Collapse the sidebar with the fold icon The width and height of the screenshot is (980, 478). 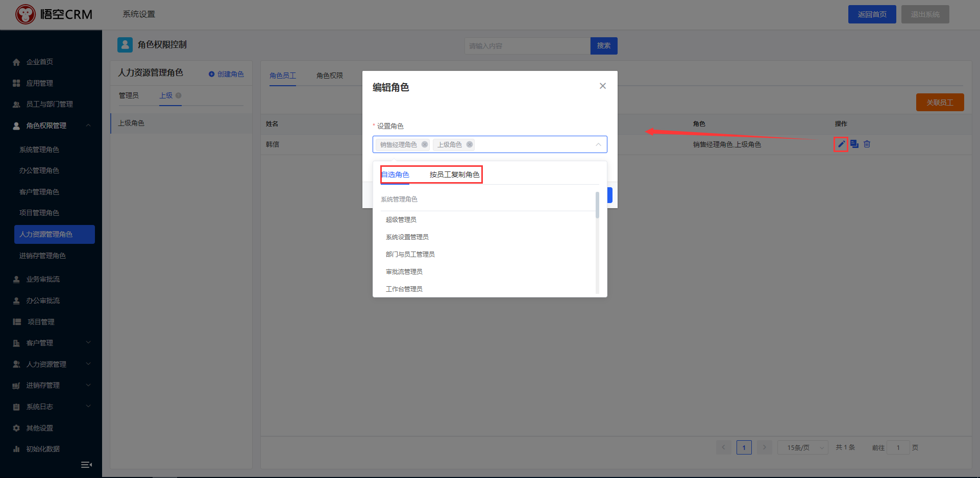tap(86, 465)
